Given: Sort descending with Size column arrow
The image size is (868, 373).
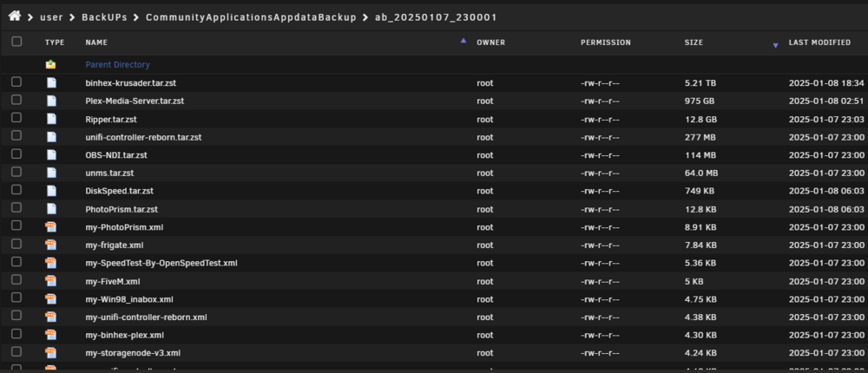Looking at the screenshot, I should 775,45.
